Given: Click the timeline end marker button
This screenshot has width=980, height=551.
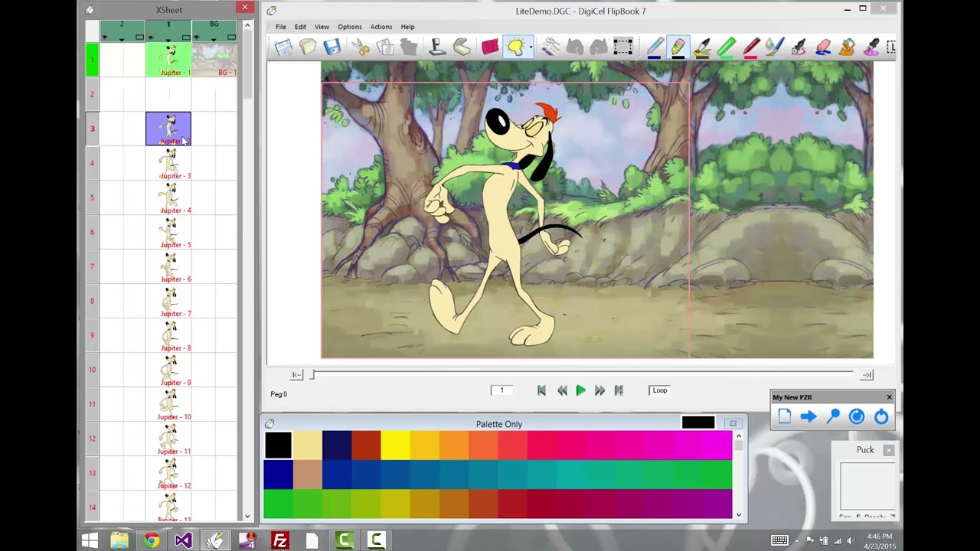Looking at the screenshot, I should point(867,374).
